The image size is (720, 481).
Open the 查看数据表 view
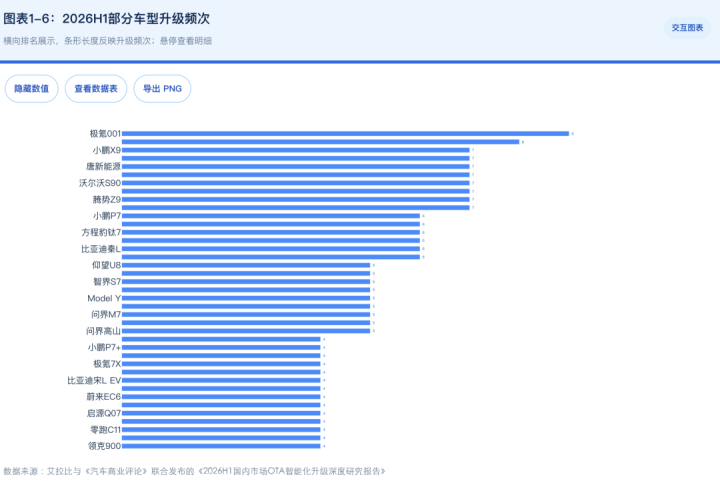coord(96,89)
